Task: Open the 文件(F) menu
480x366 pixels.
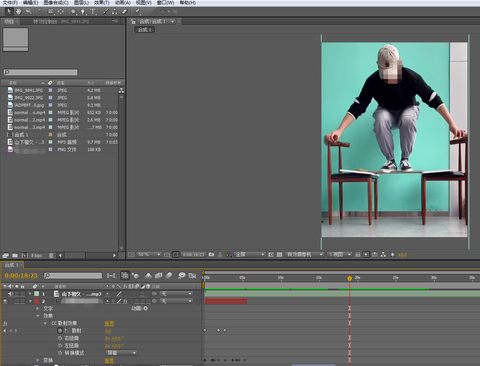Action: 10,3
